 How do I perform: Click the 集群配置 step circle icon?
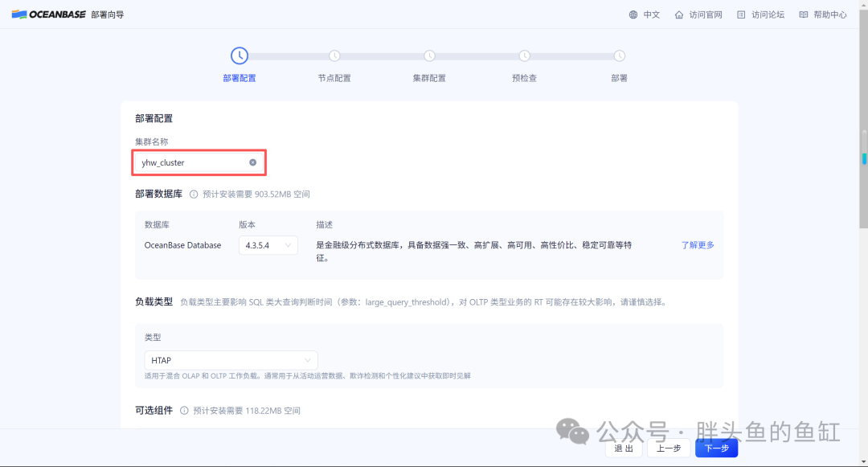[429, 56]
